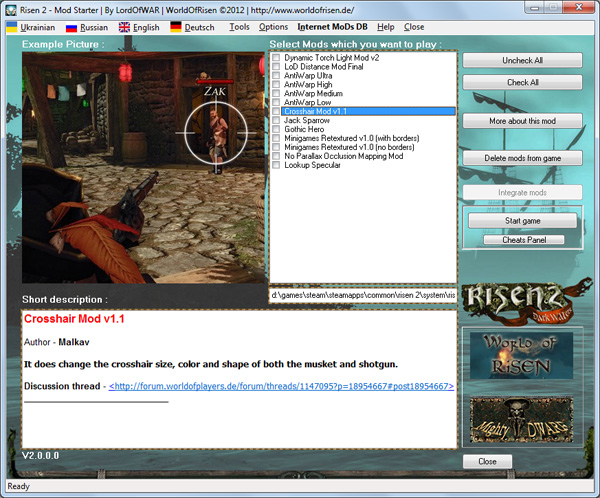Click the Close button at bottom right
Image resolution: width=600 pixels, height=498 pixels.
(487, 462)
